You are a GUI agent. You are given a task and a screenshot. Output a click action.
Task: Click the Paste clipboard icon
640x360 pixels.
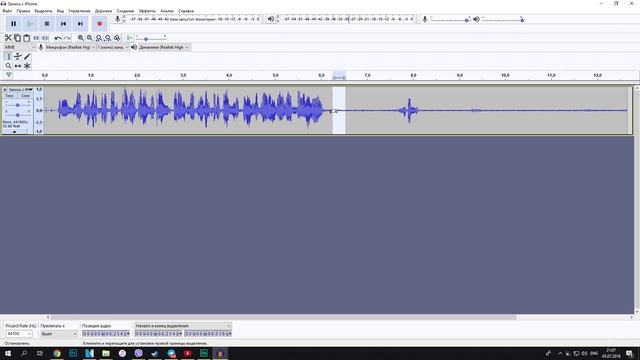point(27,38)
